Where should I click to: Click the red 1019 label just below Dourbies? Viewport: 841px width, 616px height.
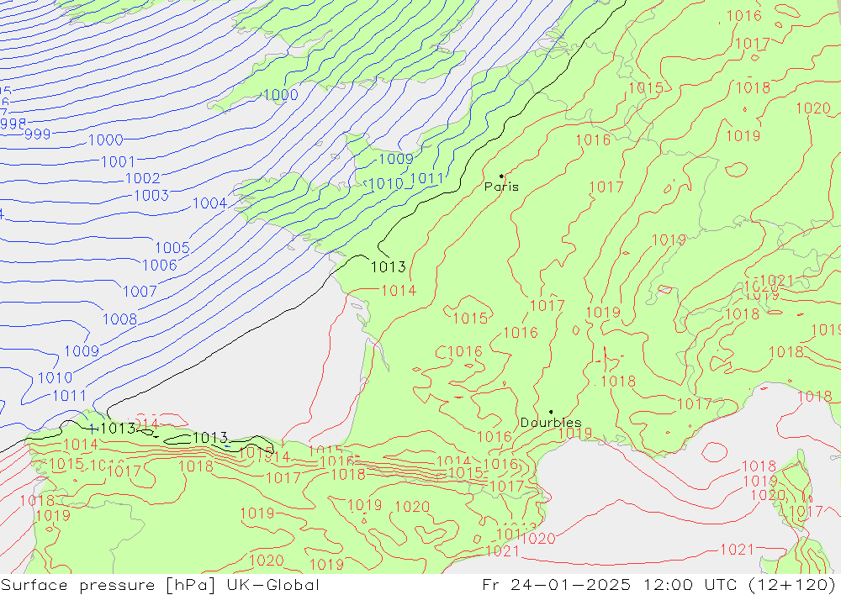click(x=575, y=433)
